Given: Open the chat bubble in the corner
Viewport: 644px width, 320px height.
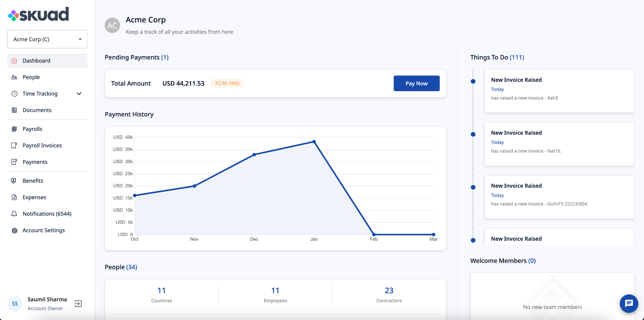Looking at the screenshot, I should click(629, 303).
